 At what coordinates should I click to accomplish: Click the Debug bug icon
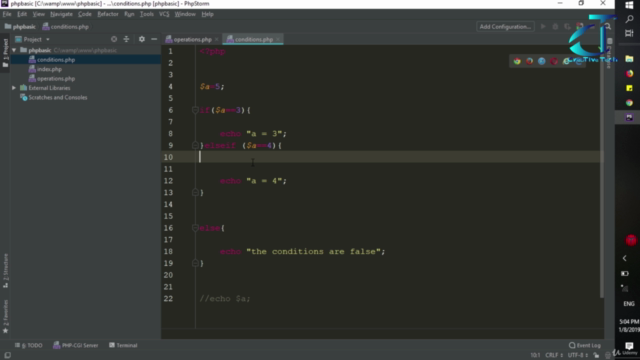pyautogui.click(x=555, y=27)
